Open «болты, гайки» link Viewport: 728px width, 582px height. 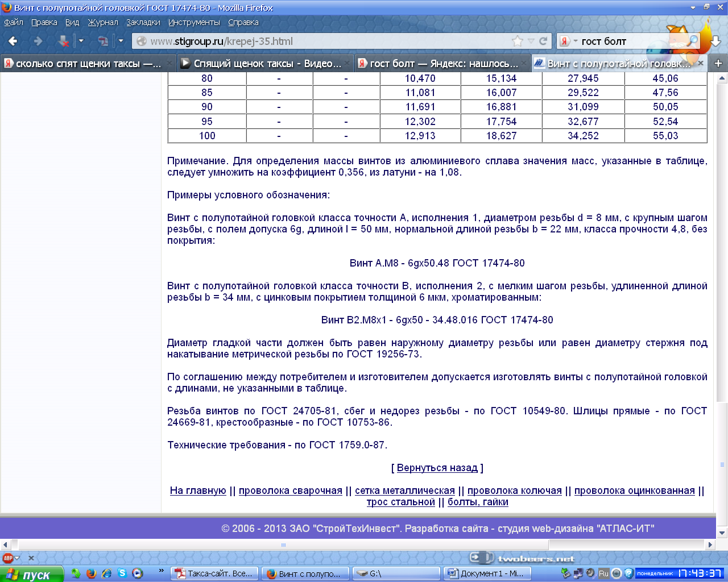tap(478, 502)
